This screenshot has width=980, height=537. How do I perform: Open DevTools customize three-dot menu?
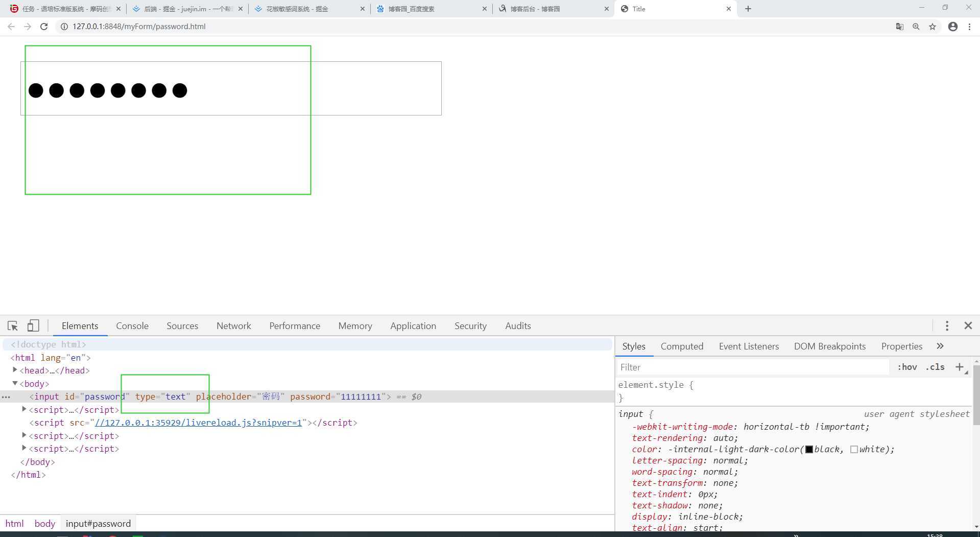coord(947,325)
